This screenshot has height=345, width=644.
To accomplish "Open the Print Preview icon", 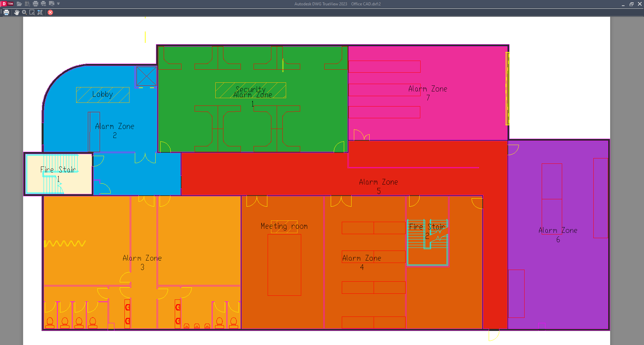I will [51, 4].
